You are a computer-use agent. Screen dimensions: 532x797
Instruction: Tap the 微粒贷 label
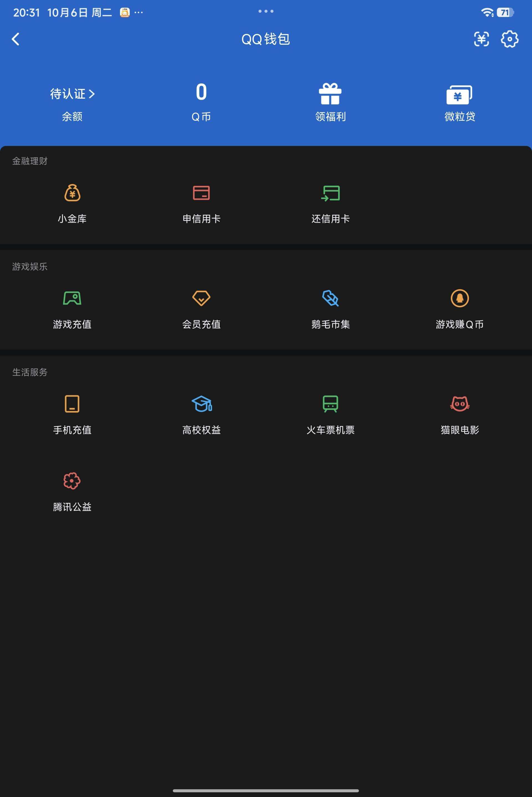point(460,117)
